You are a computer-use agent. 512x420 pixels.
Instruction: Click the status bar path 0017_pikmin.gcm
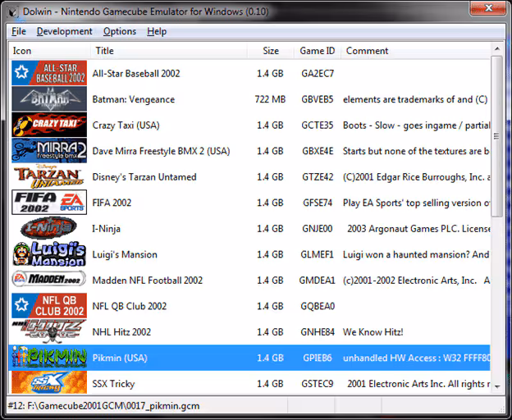point(103,406)
